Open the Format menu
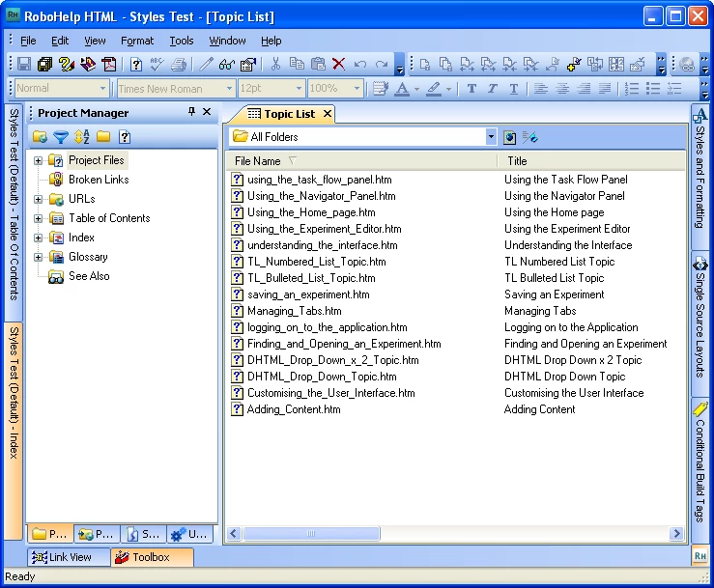Screen dimensions: 714x588 137,41
